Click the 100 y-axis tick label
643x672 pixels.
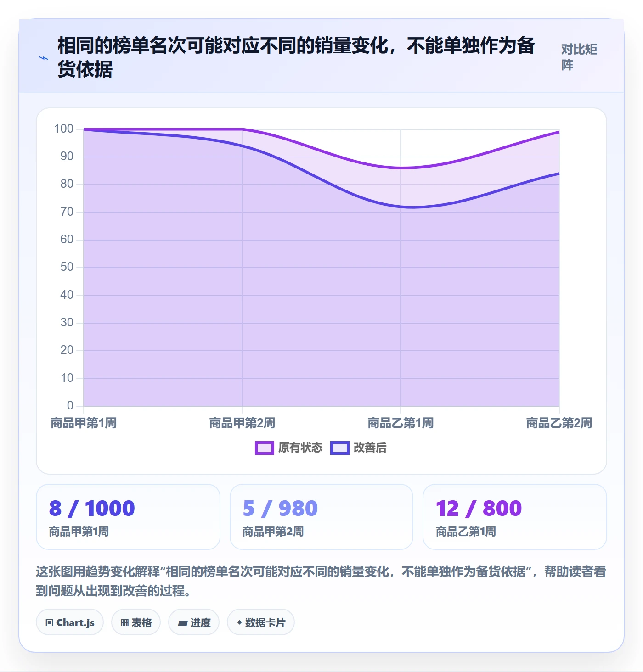(64, 129)
